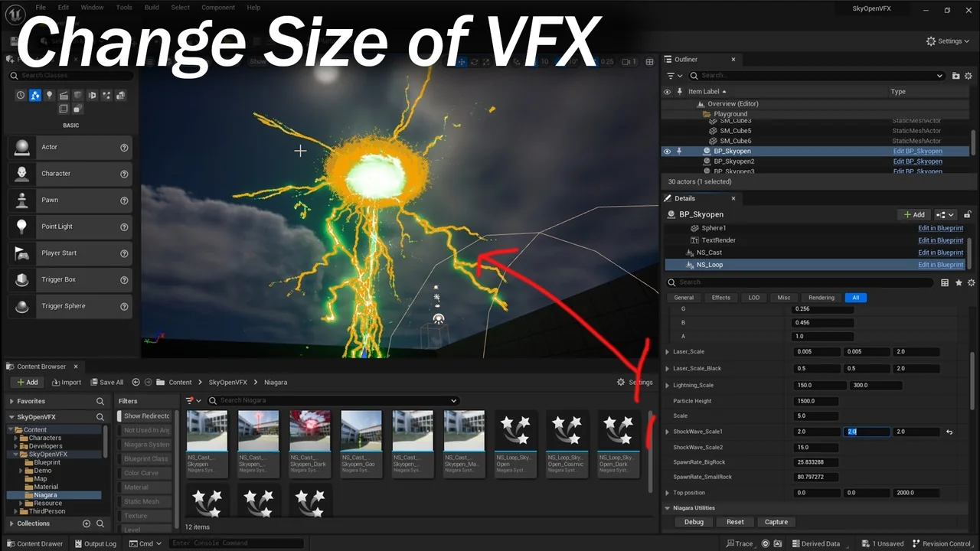Search Favorites with the magnifier icon
Image resolution: width=980 pixels, height=551 pixels.
[x=100, y=401]
